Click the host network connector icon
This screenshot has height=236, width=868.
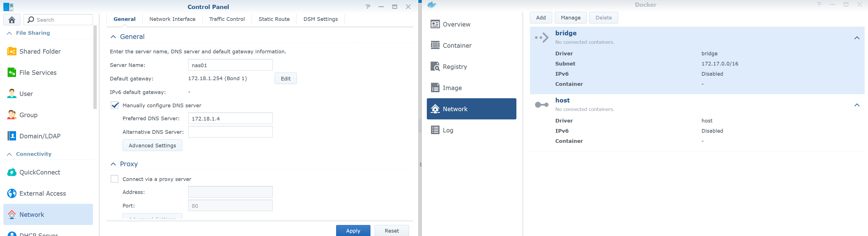tap(541, 105)
